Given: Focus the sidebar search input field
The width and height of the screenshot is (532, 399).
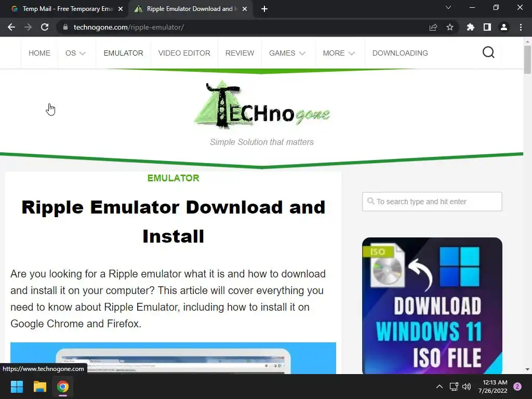Looking at the screenshot, I should [432, 202].
